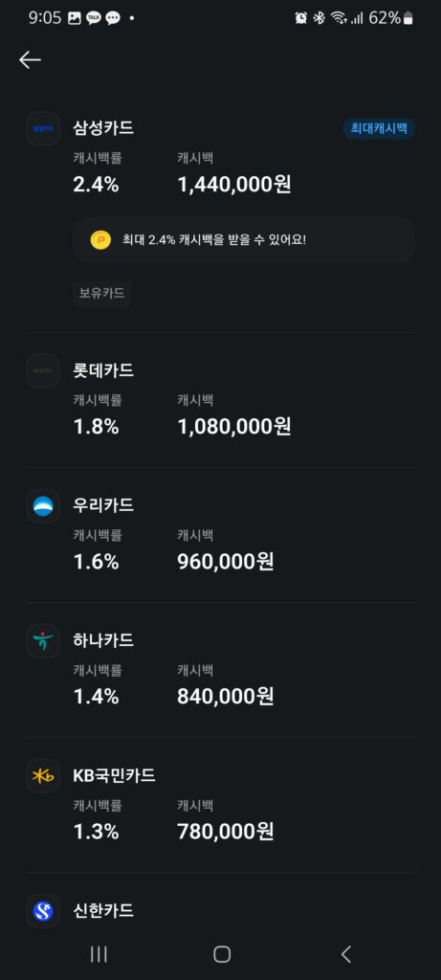Tap the Lotte Card logo icon

tap(42, 370)
